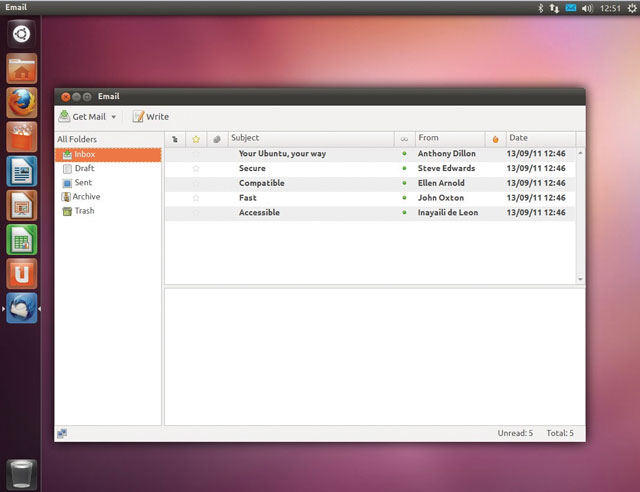This screenshot has width=640, height=492.
Task: Click the message list scroll down arrow
Action: click(x=580, y=280)
